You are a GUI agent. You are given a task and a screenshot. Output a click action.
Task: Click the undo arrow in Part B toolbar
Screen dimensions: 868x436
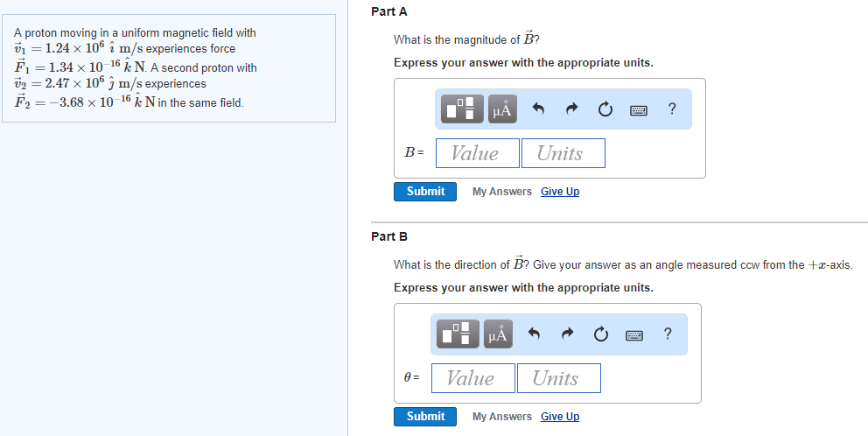point(535,334)
